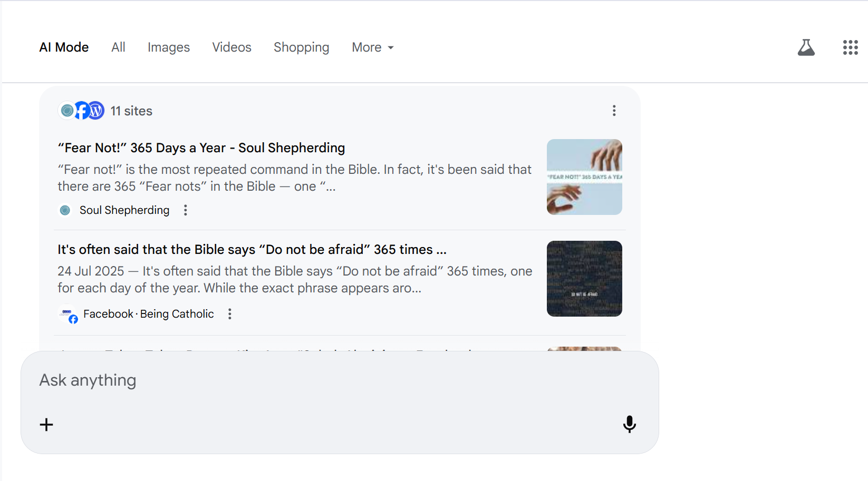Switch to the AI Mode tab
The width and height of the screenshot is (868, 481).
(64, 47)
